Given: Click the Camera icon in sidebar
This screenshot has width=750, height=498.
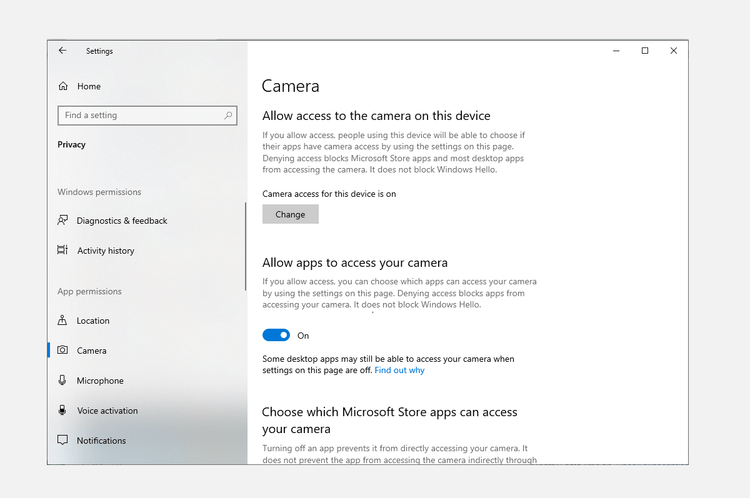Looking at the screenshot, I should (63, 350).
